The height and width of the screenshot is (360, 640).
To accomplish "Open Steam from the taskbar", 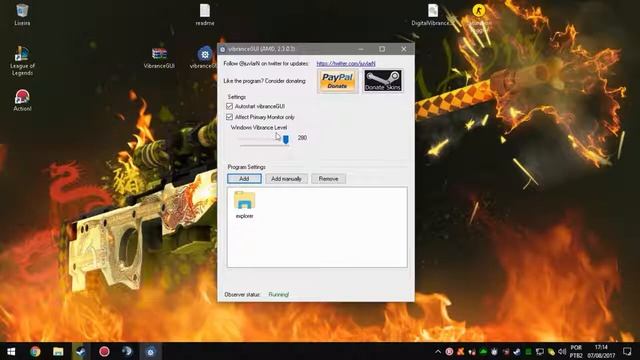I will (x=81, y=351).
